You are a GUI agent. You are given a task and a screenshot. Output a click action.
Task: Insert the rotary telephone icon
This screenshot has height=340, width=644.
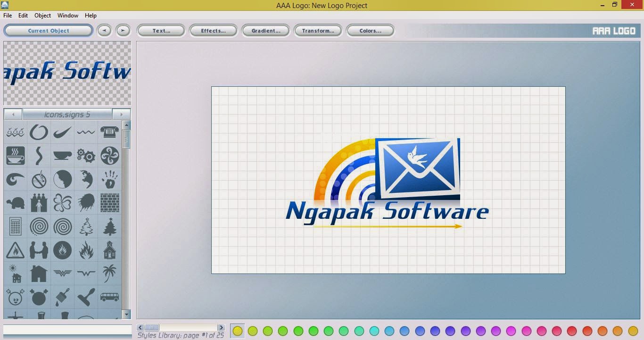[109, 133]
